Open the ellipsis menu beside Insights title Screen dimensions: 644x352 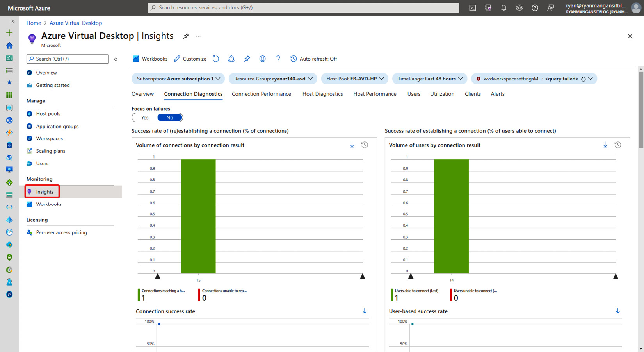pyautogui.click(x=199, y=36)
